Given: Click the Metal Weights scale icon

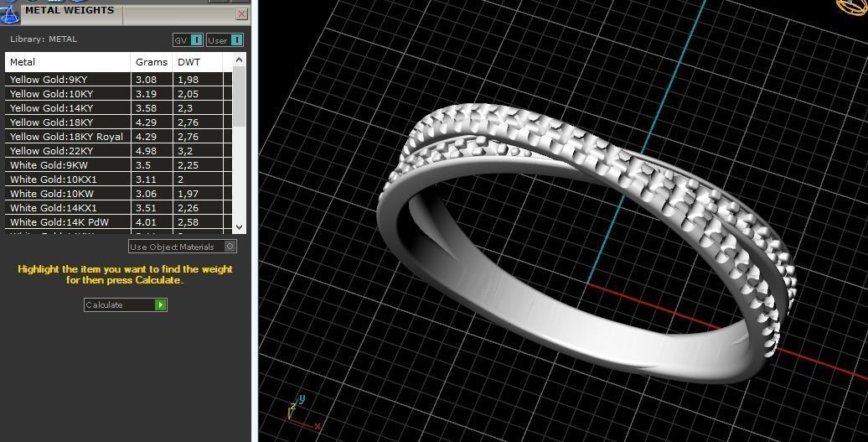Looking at the screenshot, I should (10, 13).
